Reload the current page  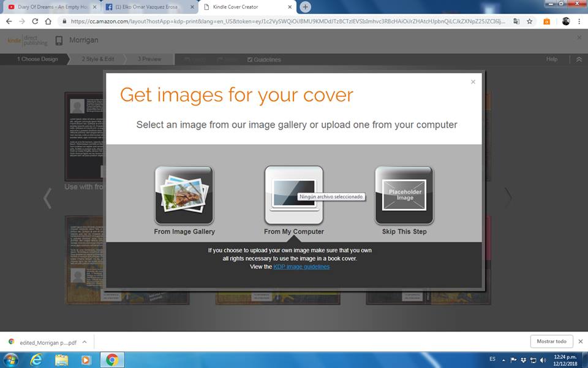click(x=35, y=21)
